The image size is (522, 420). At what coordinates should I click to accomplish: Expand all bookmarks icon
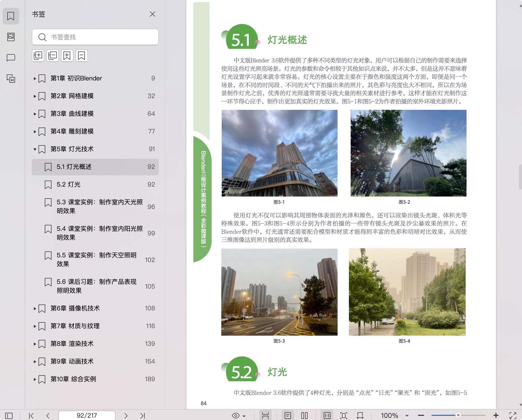click(x=38, y=56)
